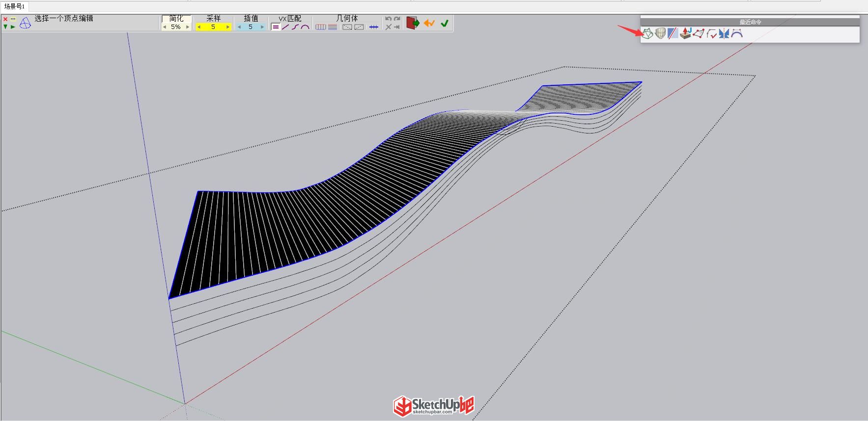Image resolution: width=868 pixels, height=421 pixels.
Task: Click the 采样 label
Action: pos(214,19)
